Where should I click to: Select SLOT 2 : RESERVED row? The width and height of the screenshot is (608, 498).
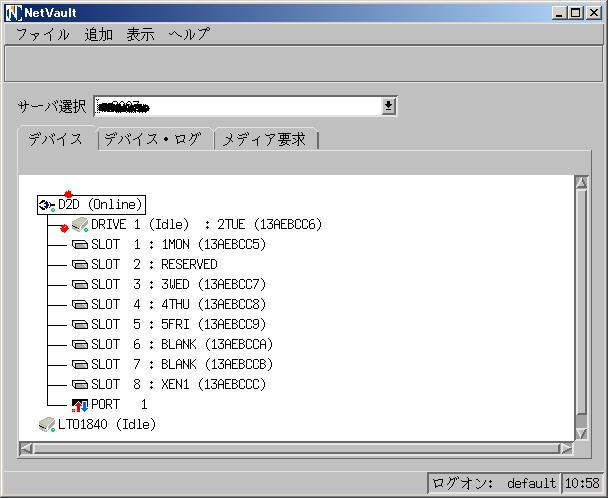(145, 265)
